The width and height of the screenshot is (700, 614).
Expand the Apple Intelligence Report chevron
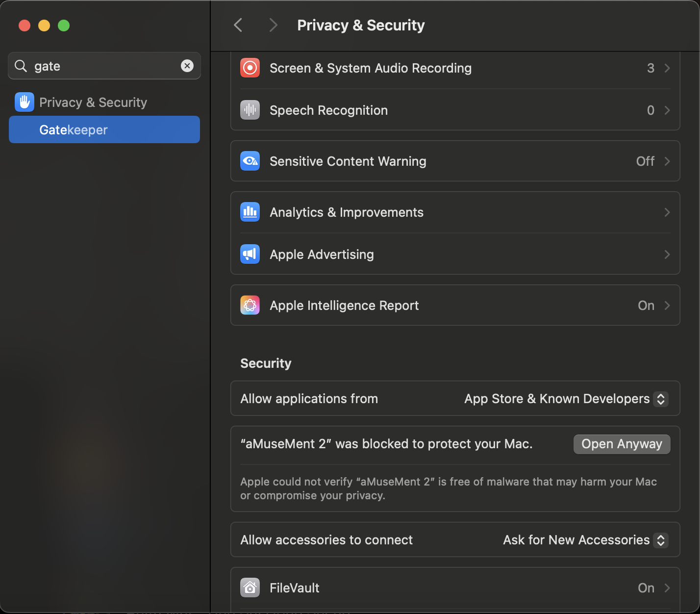(667, 306)
